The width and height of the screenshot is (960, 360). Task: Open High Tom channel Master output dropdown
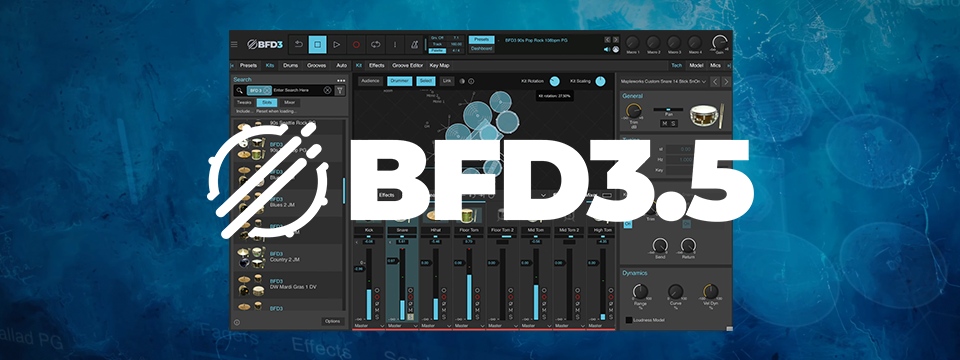[601, 326]
